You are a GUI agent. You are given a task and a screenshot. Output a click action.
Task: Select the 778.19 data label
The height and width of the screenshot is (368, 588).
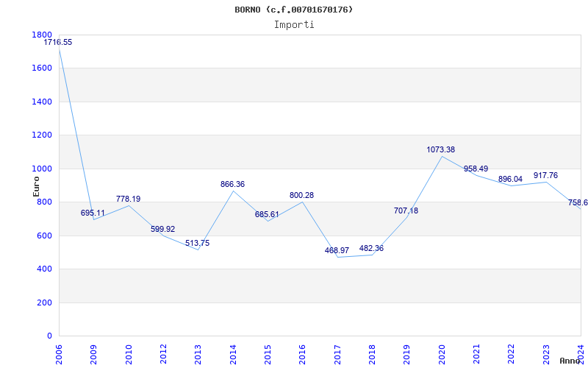128,199
